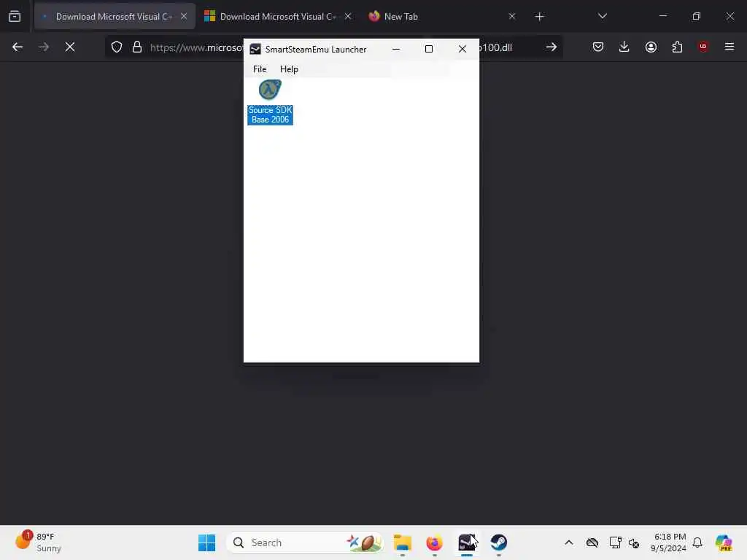
Task: Maximize the SmartSteamEmu Launcher window
Action: click(429, 49)
